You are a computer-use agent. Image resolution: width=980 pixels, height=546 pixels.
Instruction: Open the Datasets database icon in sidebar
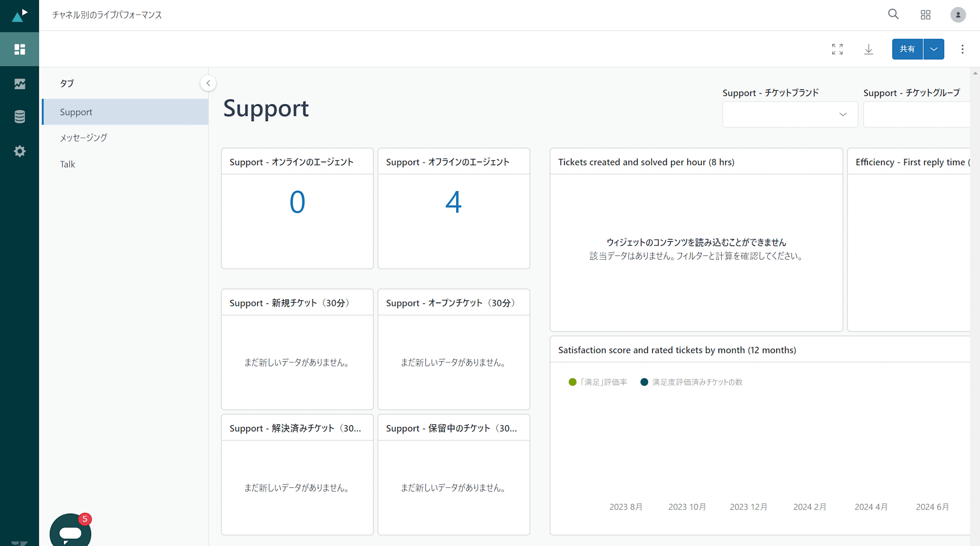20,117
